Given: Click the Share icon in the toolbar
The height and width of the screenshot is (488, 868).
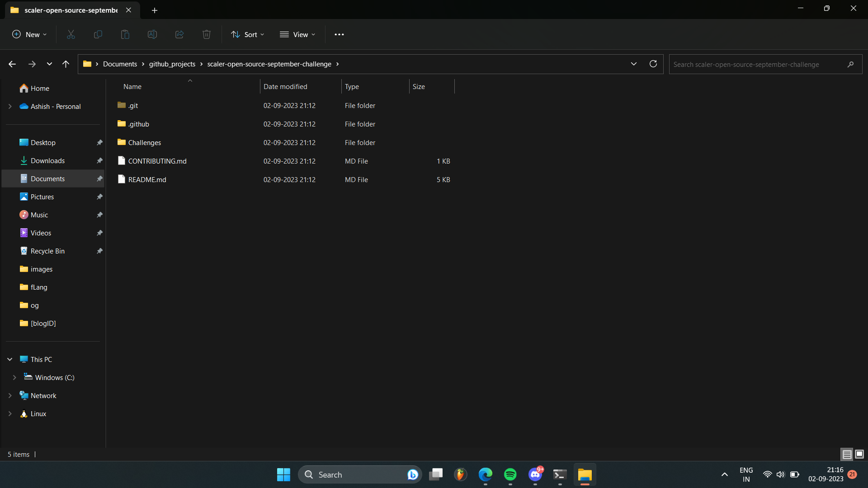Looking at the screenshot, I should [x=179, y=34].
